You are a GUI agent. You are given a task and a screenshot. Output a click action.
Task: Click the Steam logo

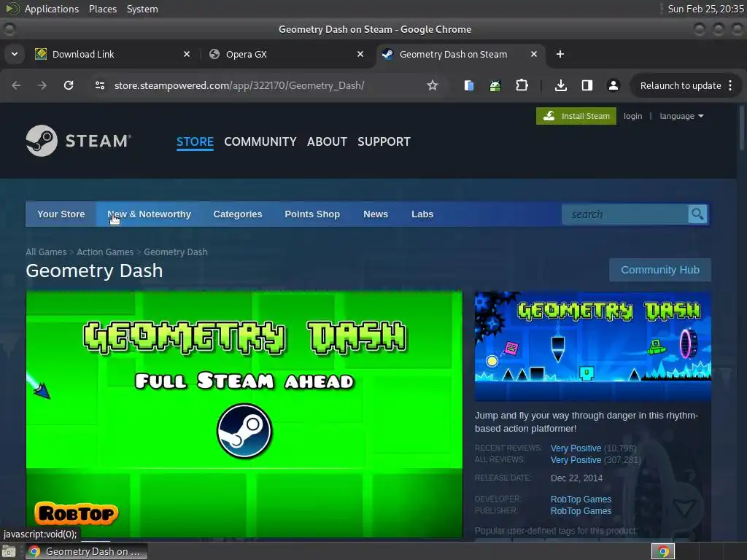(79, 141)
